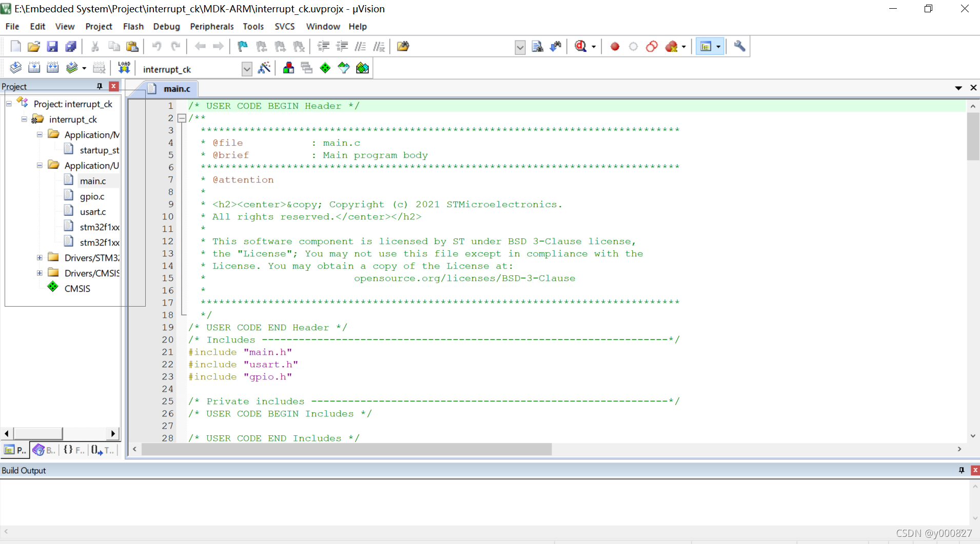
Task: Select gpio.c in the project tree
Action: tap(92, 196)
